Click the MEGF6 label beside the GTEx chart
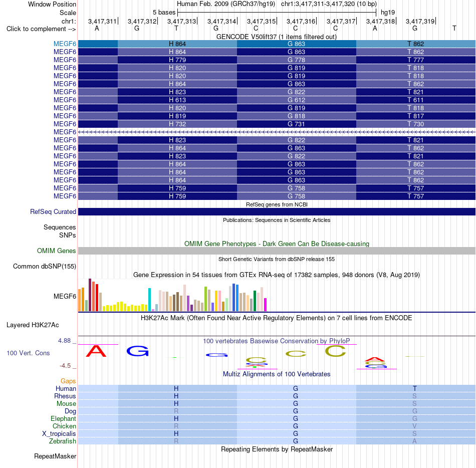Viewport: 476px width, 468px height. click(x=65, y=296)
